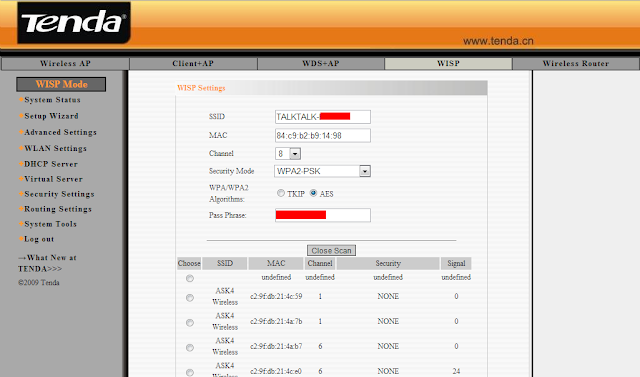Click the SSID column header in scan table
640x377 pixels.
(225, 264)
